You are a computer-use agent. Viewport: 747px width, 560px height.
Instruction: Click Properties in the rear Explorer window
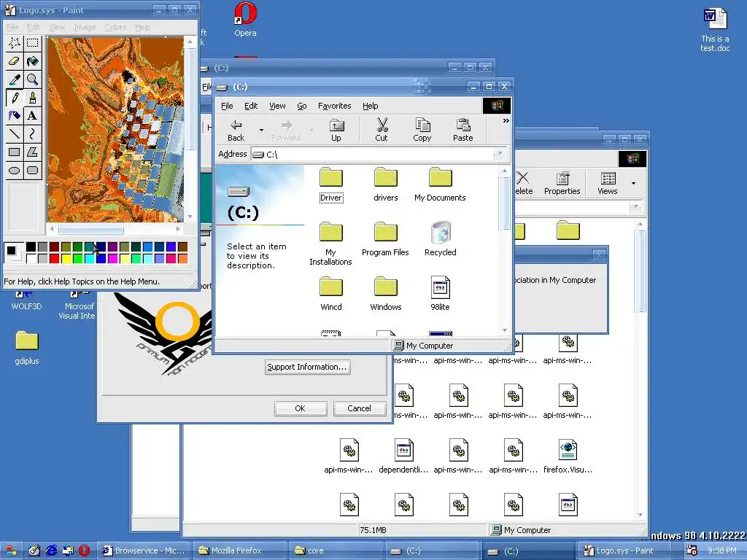(562, 183)
